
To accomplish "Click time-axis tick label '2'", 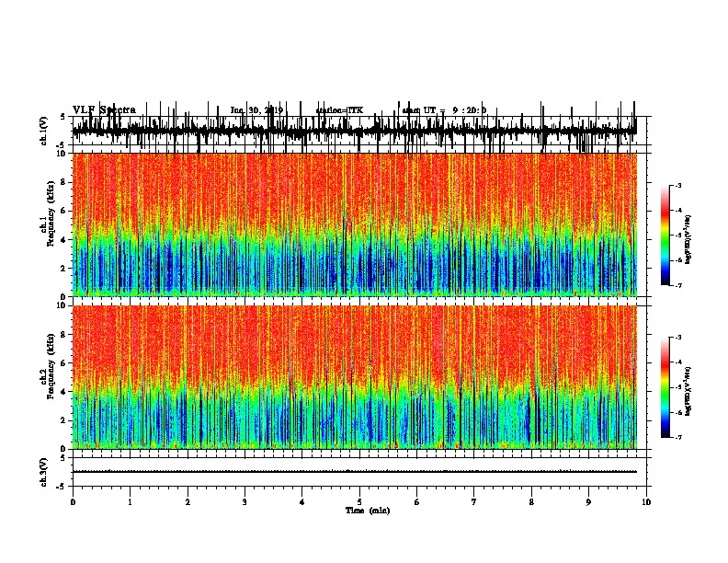I will coord(188,502).
